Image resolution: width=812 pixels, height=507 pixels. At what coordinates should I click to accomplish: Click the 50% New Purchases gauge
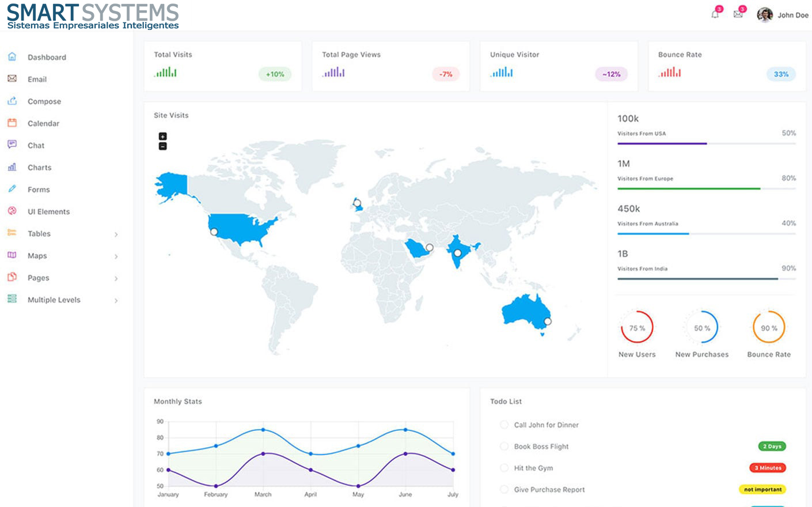click(702, 327)
